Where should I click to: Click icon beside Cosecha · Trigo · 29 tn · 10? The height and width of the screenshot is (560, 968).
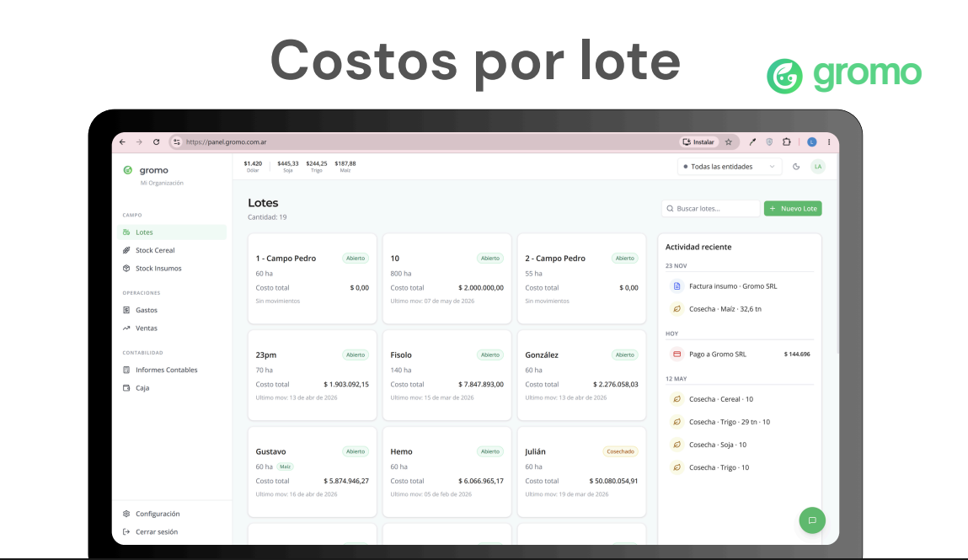tap(677, 422)
